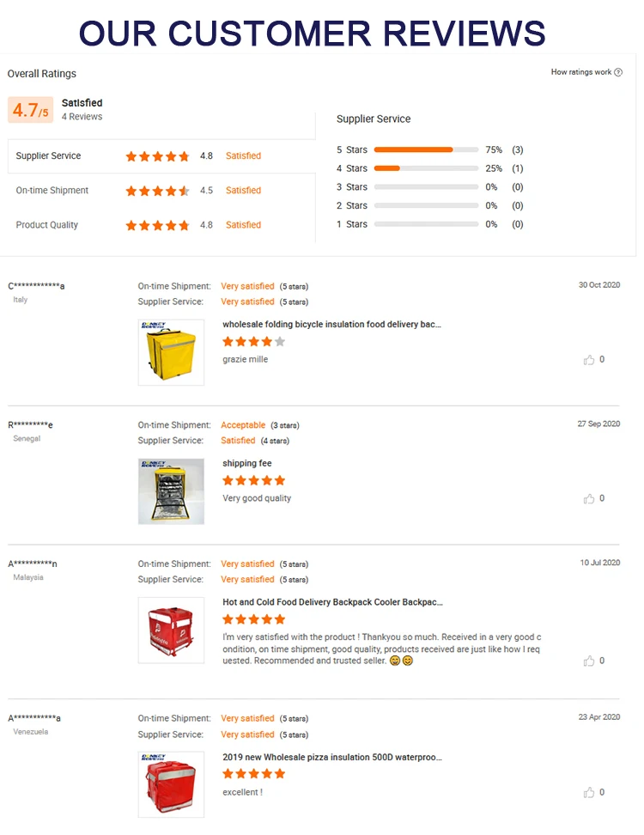Click the Supplier Service star rating icons
Screen dimensions: 644x835
[157, 156]
